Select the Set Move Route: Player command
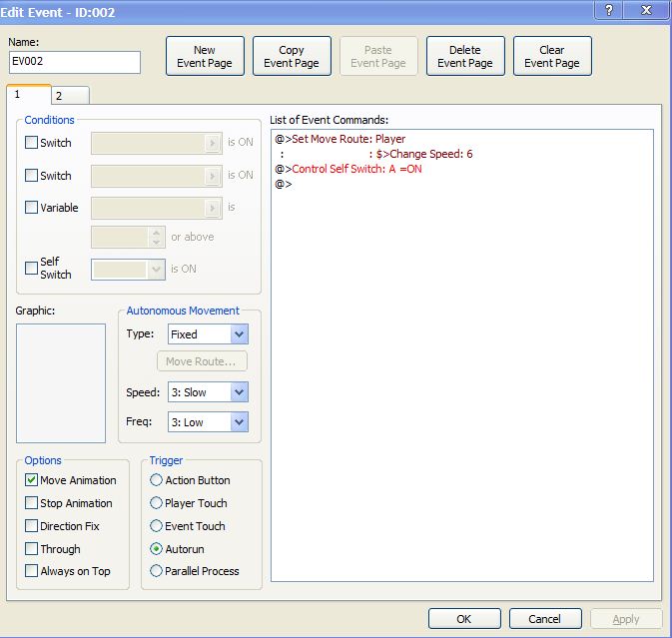Image resolution: width=672 pixels, height=638 pixels. 340,139
